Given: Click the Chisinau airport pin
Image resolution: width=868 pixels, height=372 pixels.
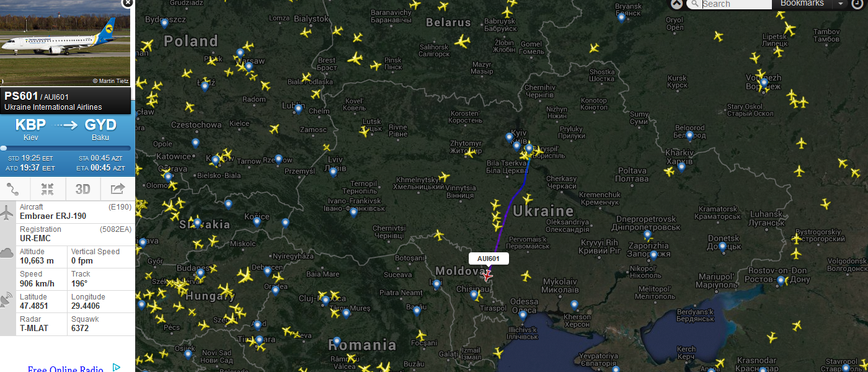Looking at the screenshot, I should (474, 295).
